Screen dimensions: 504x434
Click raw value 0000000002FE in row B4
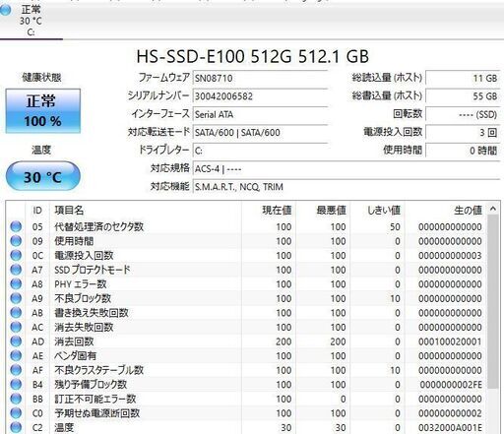[x=451, y=385]
